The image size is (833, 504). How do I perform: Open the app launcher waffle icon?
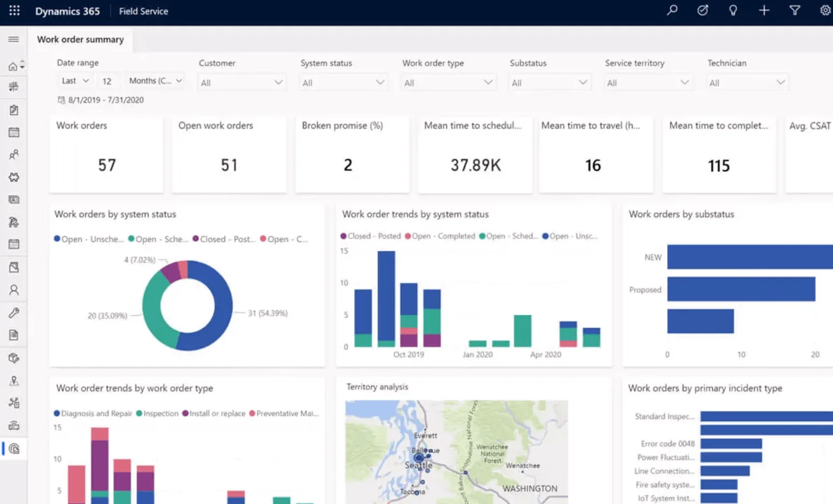pos(15,11)
